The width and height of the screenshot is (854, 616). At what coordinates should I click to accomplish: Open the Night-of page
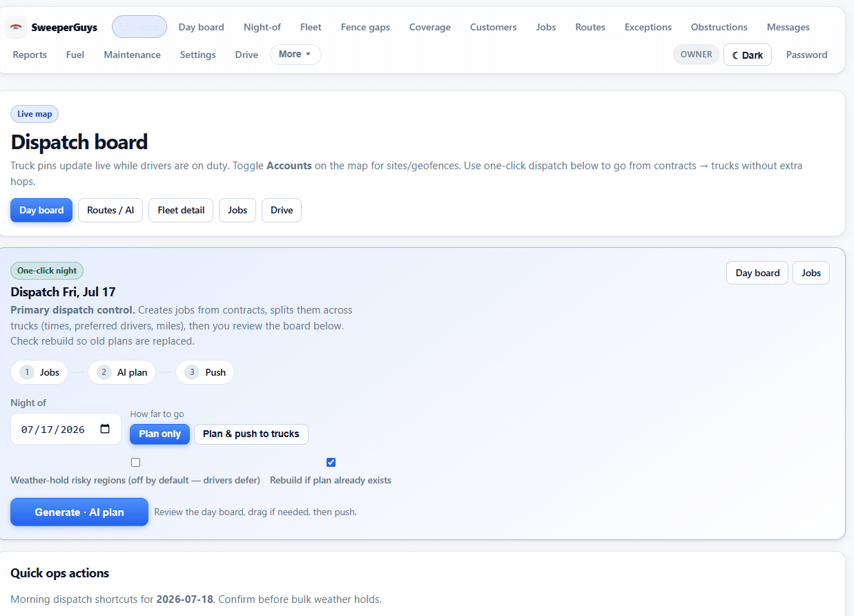coord(262,27)
